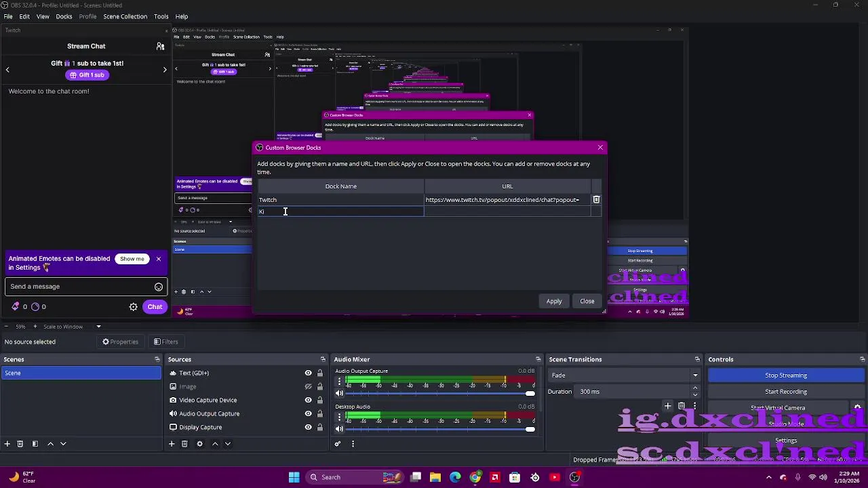Mute Desktop Audio speaker icon
This screenshot has height=488, width=868.
[x=339, y=428]
